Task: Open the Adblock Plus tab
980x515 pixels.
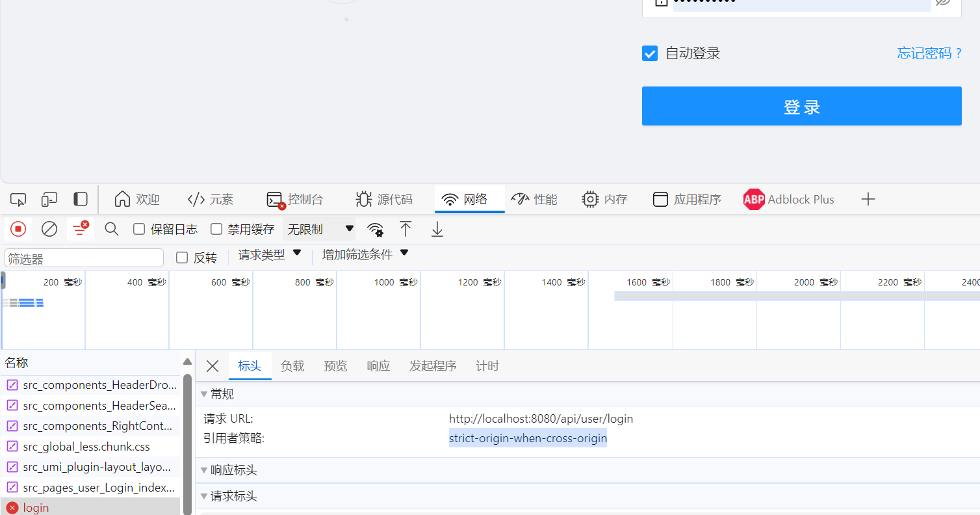Action: pos(788,200)
